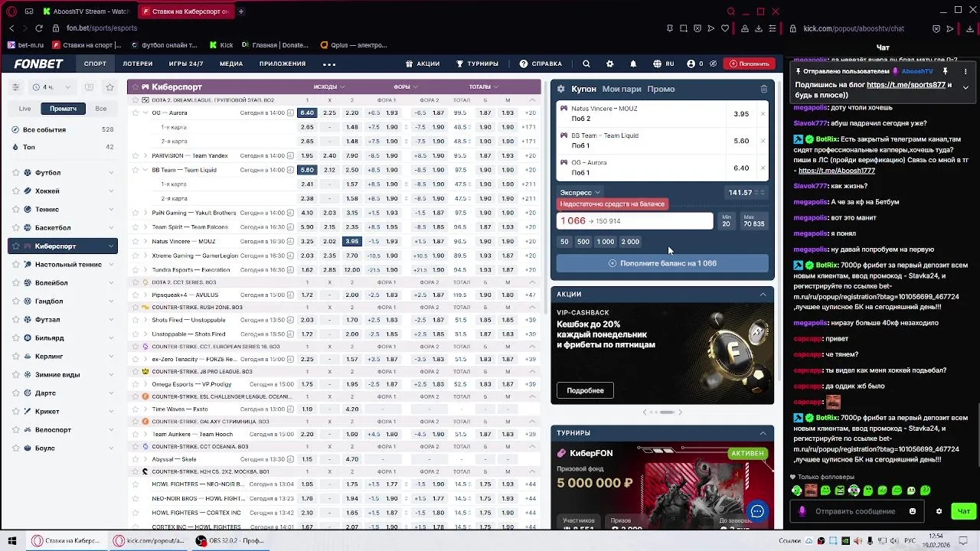Select 3.95 odds for Natus Vincere — MOUZ
The height and width of the screenshot is (551, 980).
351,241
